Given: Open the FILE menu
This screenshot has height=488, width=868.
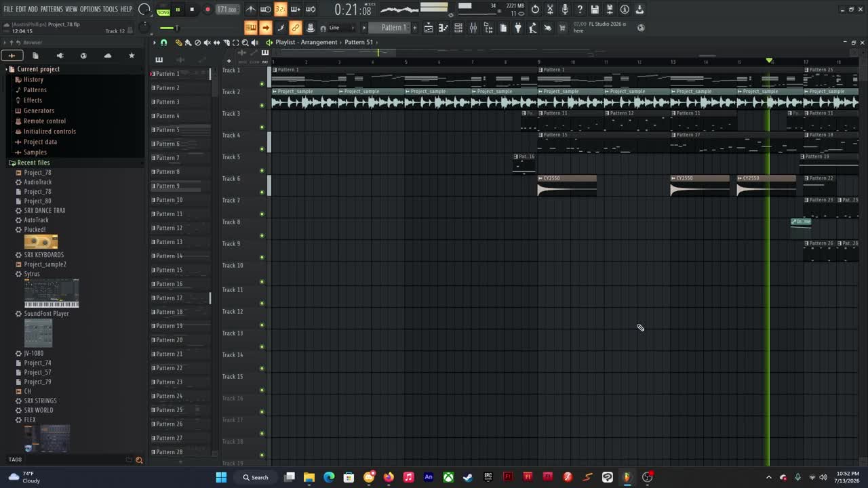Looking at the screenshot, I should pyautogui.click(x=8, y=9).
